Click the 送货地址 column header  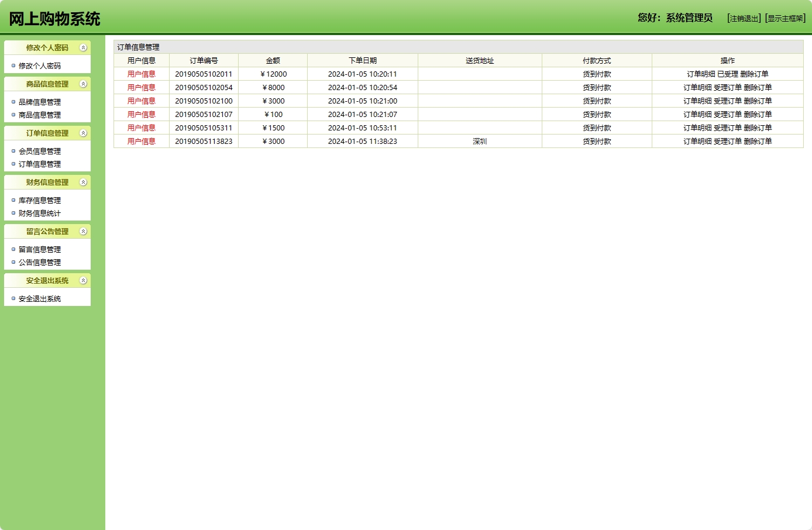[480, 61]
